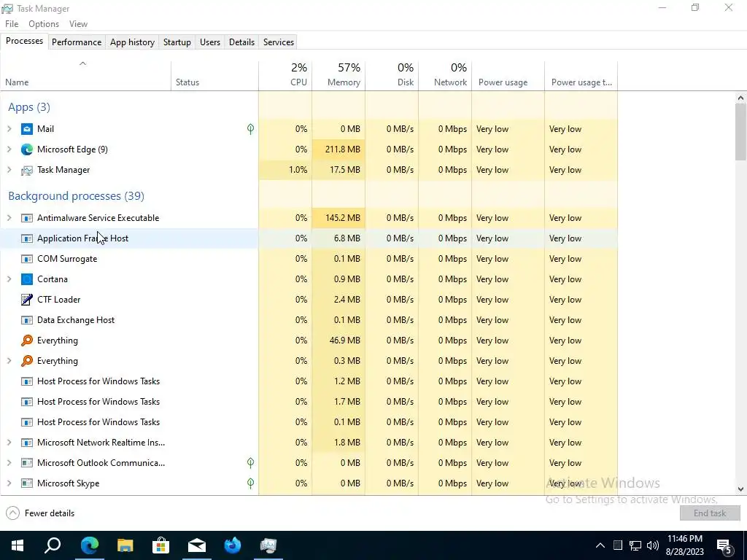Screen dimensions: 747x560
Task: Expand Antimalware Service Executable group
Action: [9, 218]
